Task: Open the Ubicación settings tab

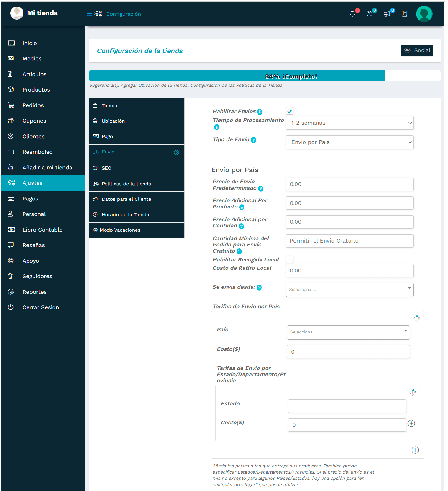Action: click(137, 121)
